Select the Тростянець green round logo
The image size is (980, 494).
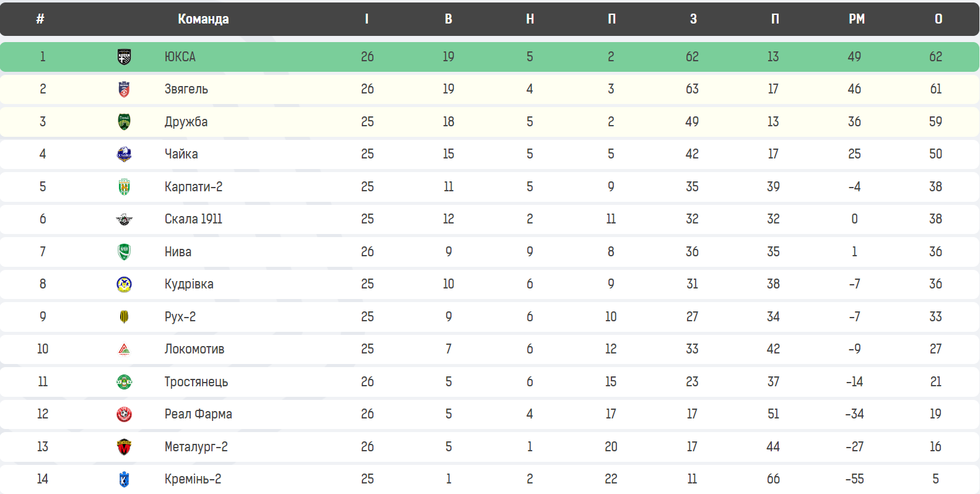(124, 382)
